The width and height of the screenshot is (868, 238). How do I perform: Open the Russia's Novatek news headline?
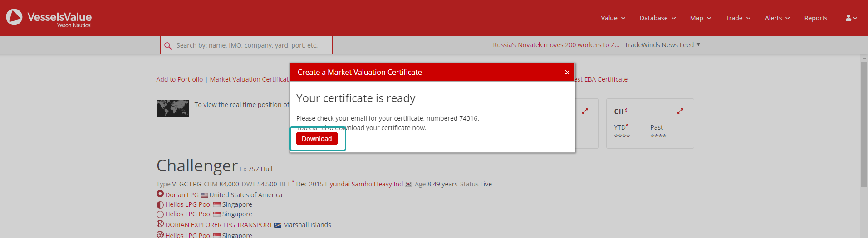(x=556, y=45)
